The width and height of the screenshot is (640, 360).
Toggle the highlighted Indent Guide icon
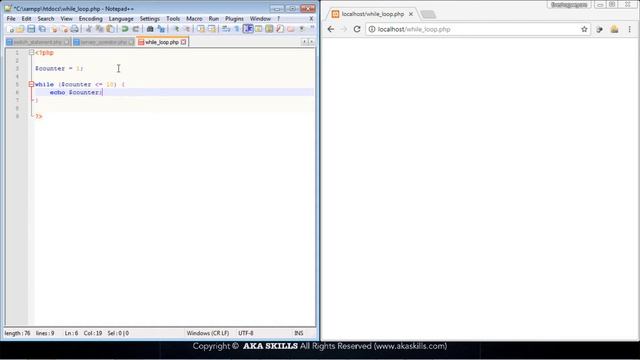point(248,29)
